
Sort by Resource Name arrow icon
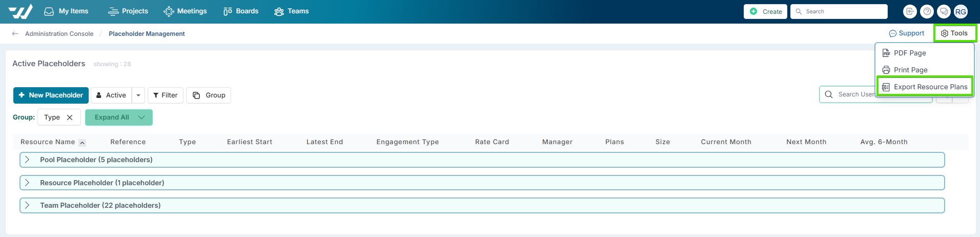pos(82,143)
